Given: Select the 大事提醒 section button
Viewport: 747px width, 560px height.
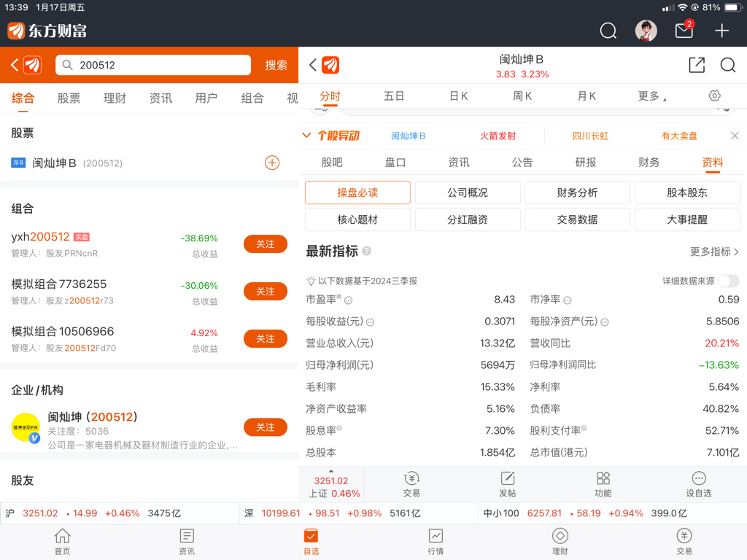Looking at the screenshot, I should (x=687, y=219).
